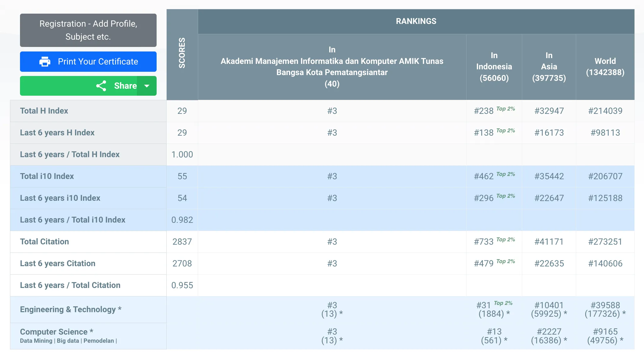Click the green Share button label
The image size is (644, 360).
click(x=125, y=86)
